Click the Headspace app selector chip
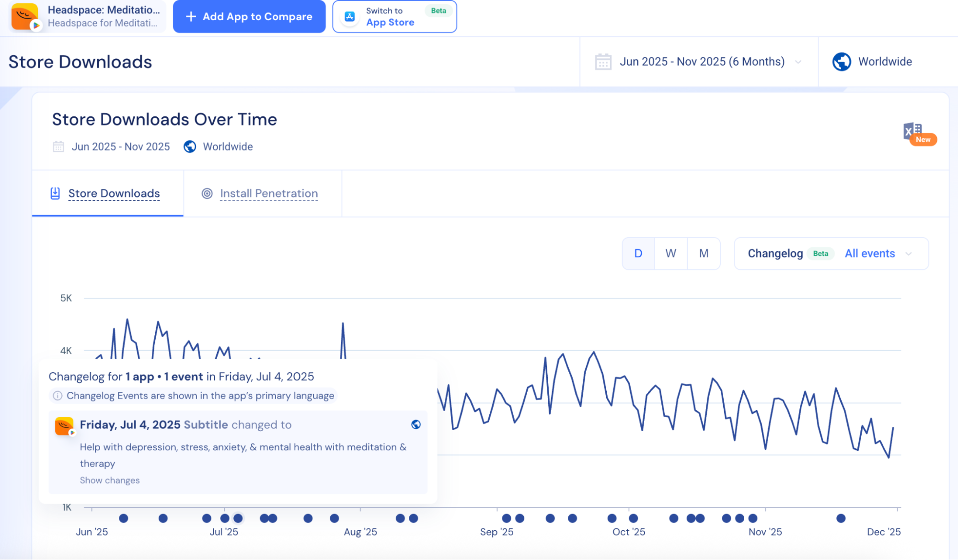The image size is (958, 560). (87, 17)
